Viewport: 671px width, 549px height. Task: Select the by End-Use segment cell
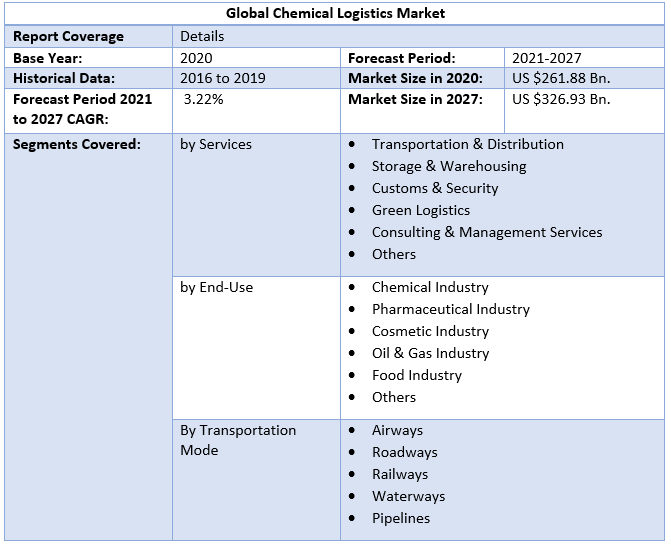point(216,287)
